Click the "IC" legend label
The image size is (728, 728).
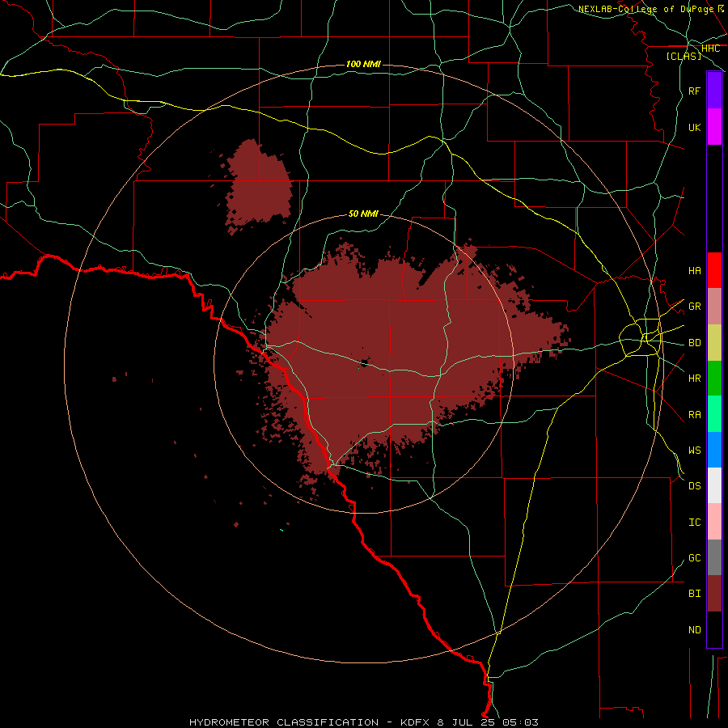pos(694,522)
